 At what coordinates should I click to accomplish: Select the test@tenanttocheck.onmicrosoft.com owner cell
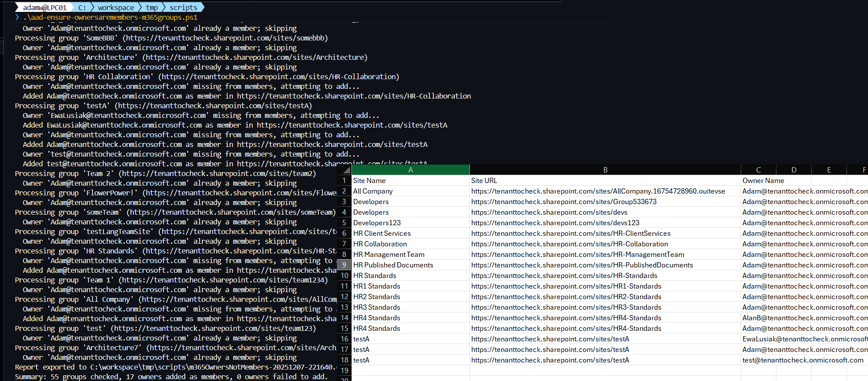(805, 360)
